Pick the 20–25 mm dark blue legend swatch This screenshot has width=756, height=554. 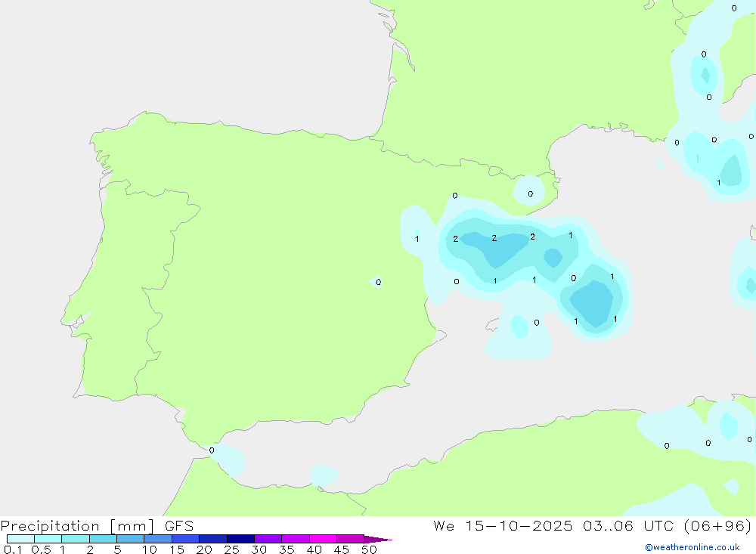[212, 539]
